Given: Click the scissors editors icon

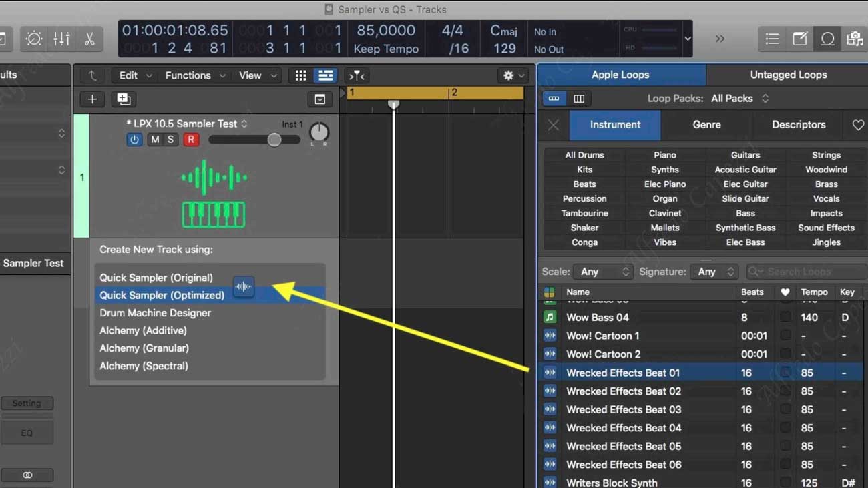Looking at the screenshot, I should point(89,39).
